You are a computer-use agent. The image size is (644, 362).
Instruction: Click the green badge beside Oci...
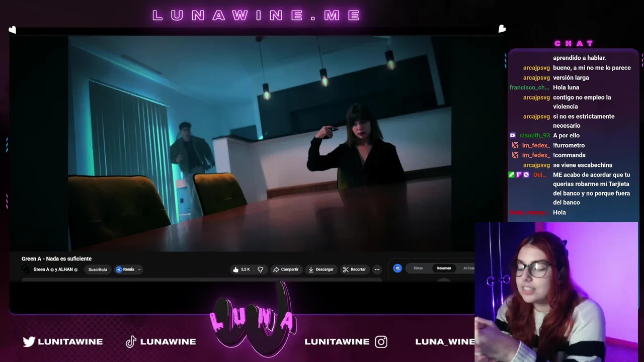tap(512, 175)
